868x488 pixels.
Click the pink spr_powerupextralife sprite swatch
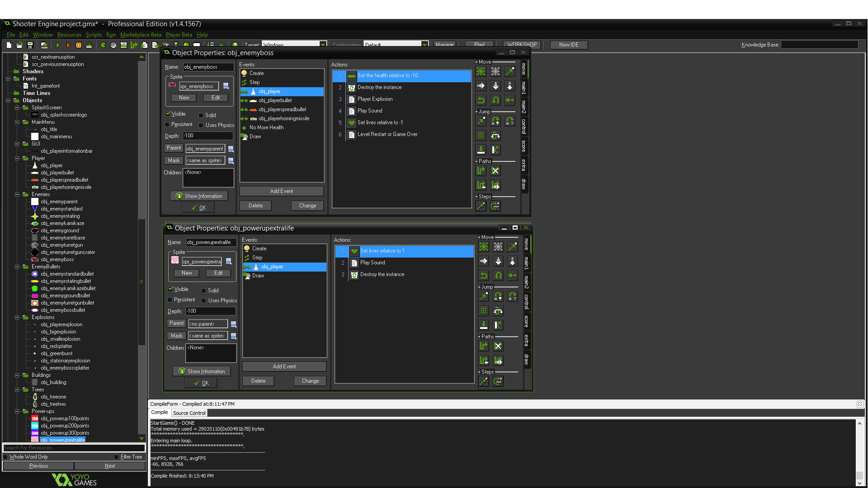(175, 260)
